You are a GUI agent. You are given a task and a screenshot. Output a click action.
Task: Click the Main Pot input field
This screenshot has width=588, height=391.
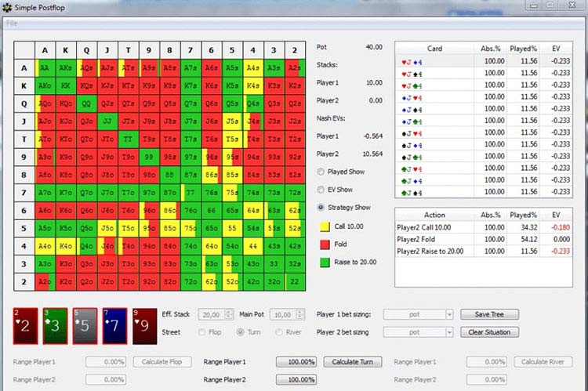(284, 314)
